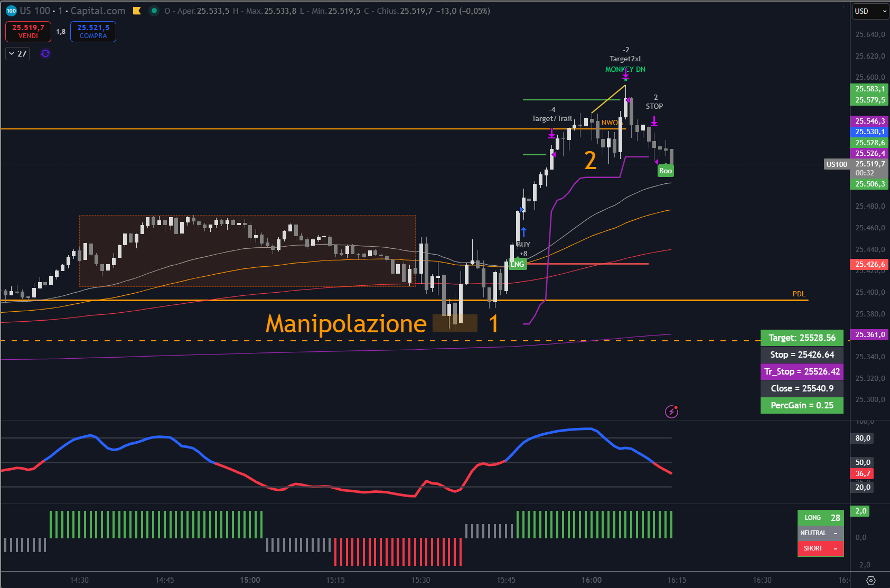This screenshot has height=588, width=890.
Task: Click the US 100 Capital.com symbol title
Action: [x=73, y=11]
